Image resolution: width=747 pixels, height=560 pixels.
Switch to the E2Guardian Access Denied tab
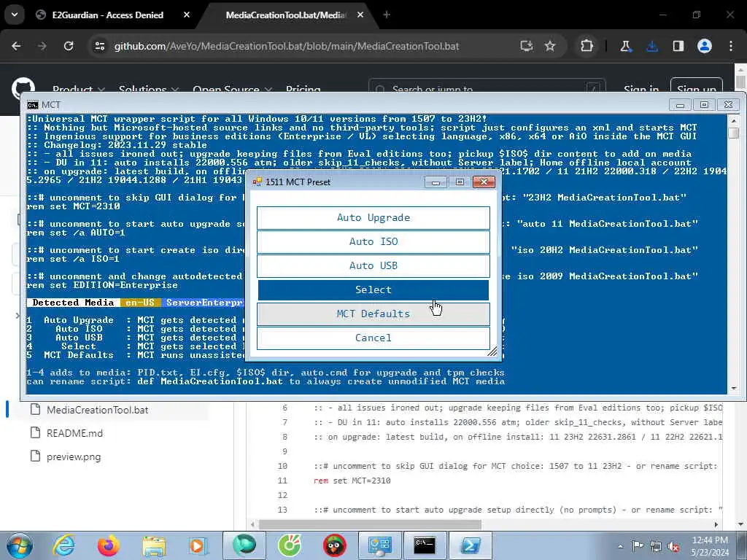tap(108, 15)
